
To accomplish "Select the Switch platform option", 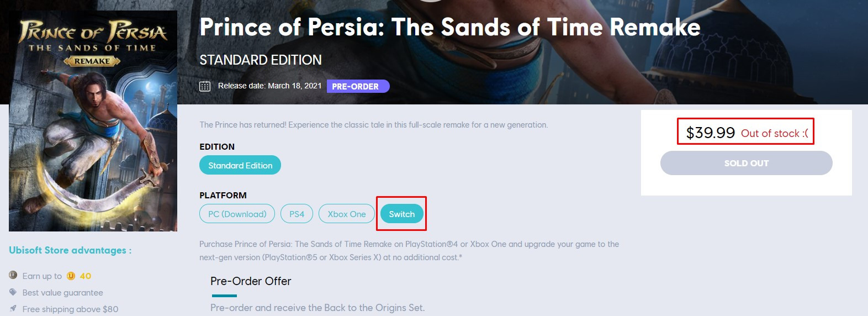I will tap(401, 214).
